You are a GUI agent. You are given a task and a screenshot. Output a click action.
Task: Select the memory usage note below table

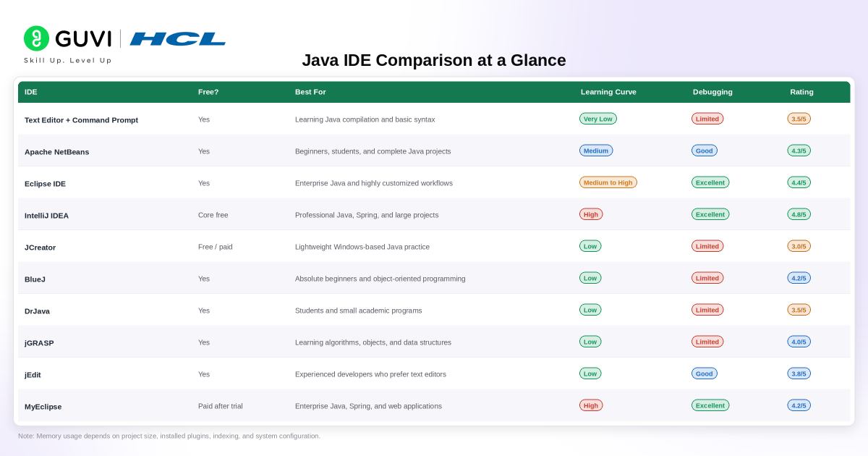(x=169, y=436)
